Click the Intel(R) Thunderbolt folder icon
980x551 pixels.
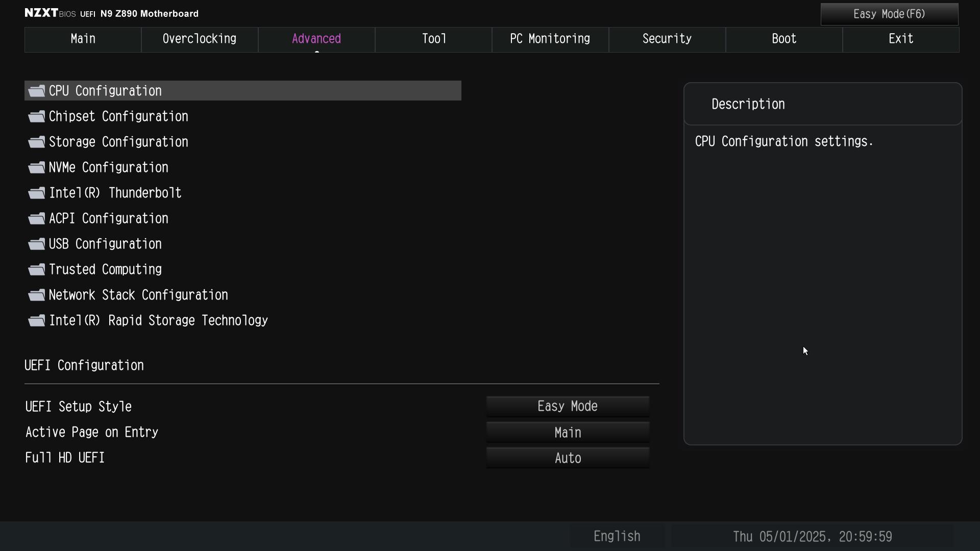(37, 193)
